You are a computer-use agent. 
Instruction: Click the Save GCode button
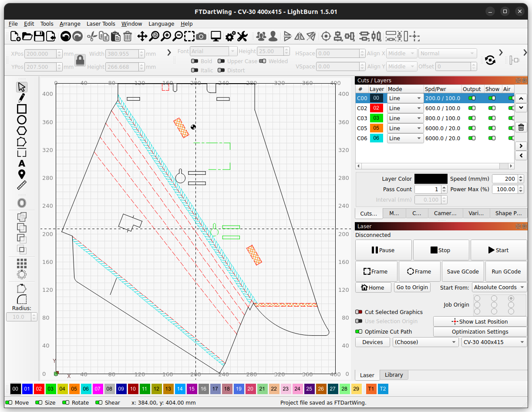coord(463,271)
